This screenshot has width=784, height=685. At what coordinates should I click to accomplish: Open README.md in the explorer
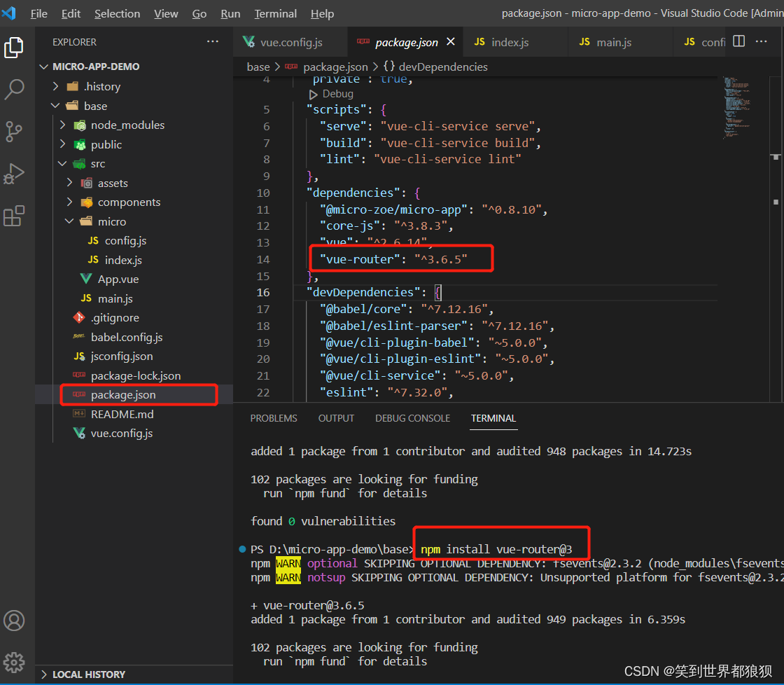(x=135, y=415)
